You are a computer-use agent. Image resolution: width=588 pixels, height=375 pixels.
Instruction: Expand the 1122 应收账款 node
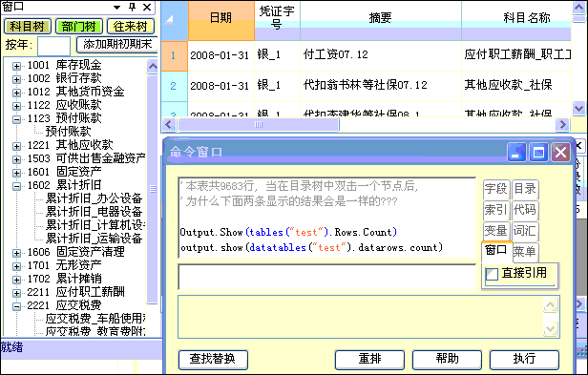pos(16,106)
